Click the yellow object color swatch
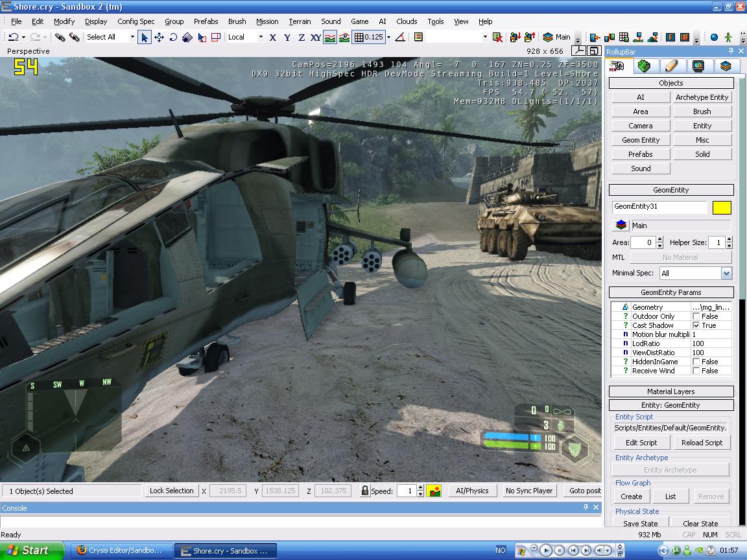Image resolution: width=747 pixels, height=560 pixels. tap(721, 207)
